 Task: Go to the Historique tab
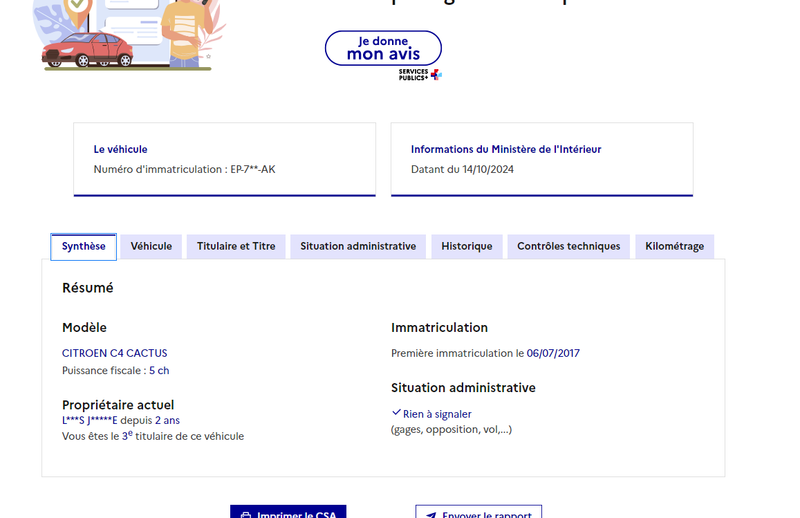click(x=467, y=246)
